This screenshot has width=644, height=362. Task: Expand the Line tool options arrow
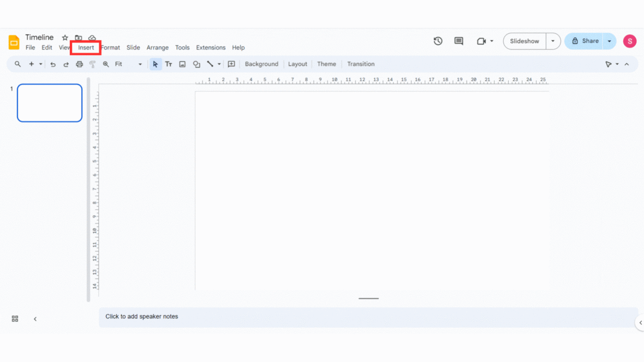pyautogui.click(x=219, y=64)
